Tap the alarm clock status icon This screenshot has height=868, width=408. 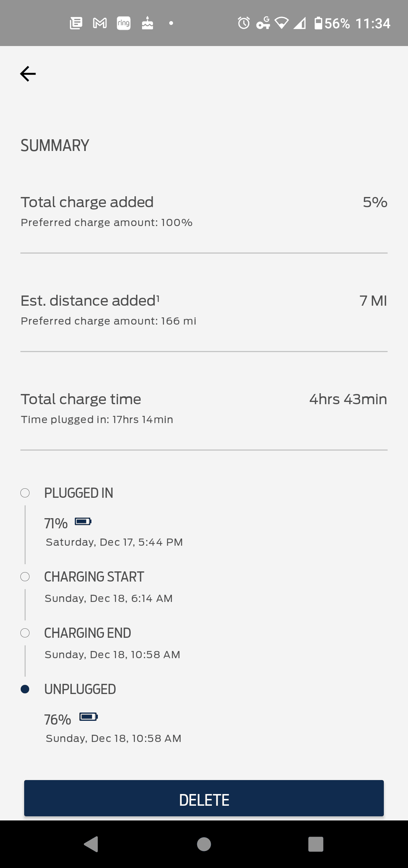click(x=244, y=23)
